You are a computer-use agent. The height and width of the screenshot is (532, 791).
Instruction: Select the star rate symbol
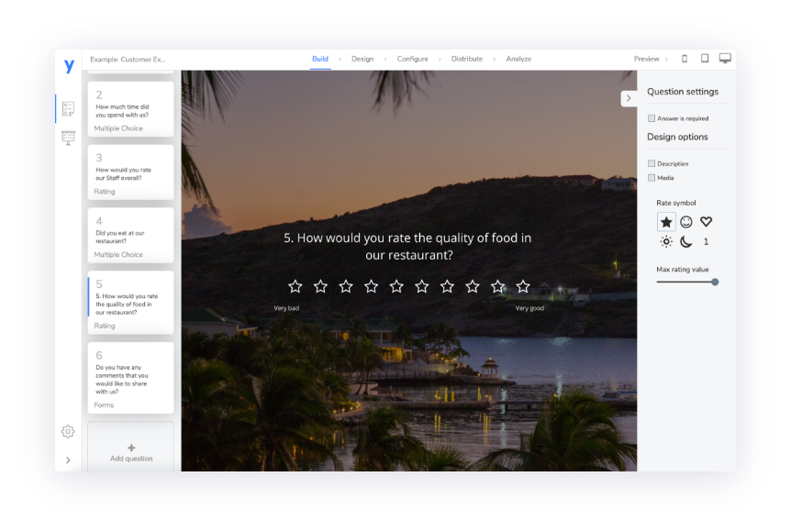tap(666, 222)
